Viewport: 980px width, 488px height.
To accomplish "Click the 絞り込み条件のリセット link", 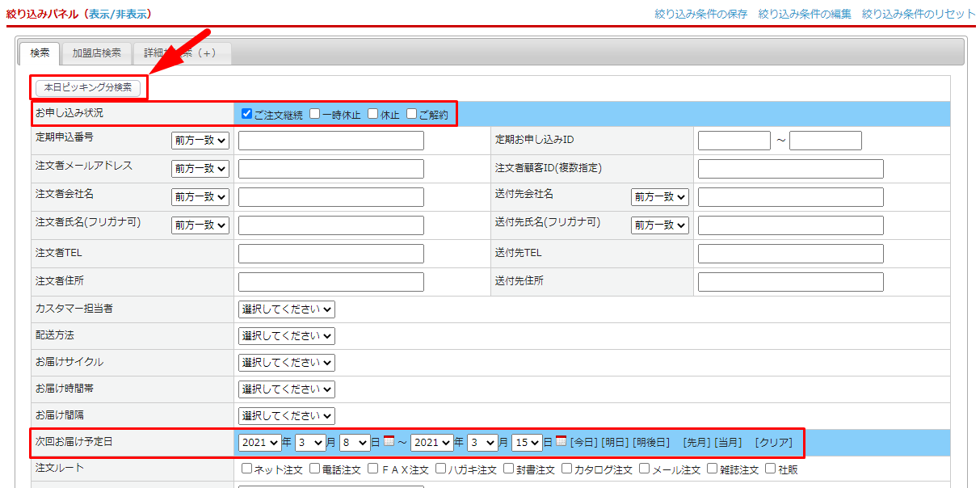I will (x=919, y=14).
